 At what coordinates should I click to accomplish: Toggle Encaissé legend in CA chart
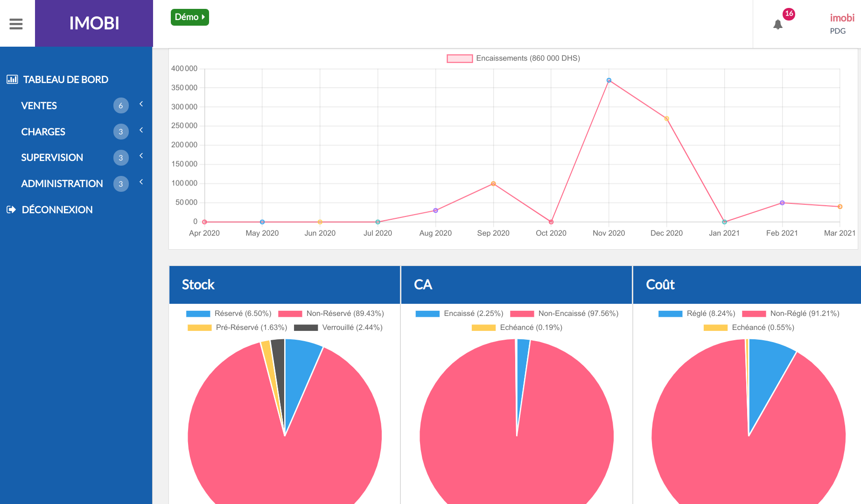point(459,314)
